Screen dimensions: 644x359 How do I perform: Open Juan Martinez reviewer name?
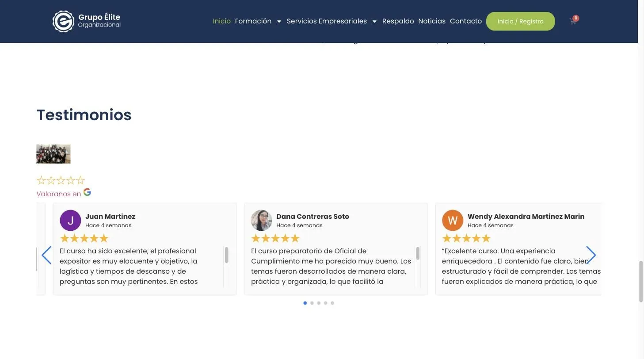(111, 217)
